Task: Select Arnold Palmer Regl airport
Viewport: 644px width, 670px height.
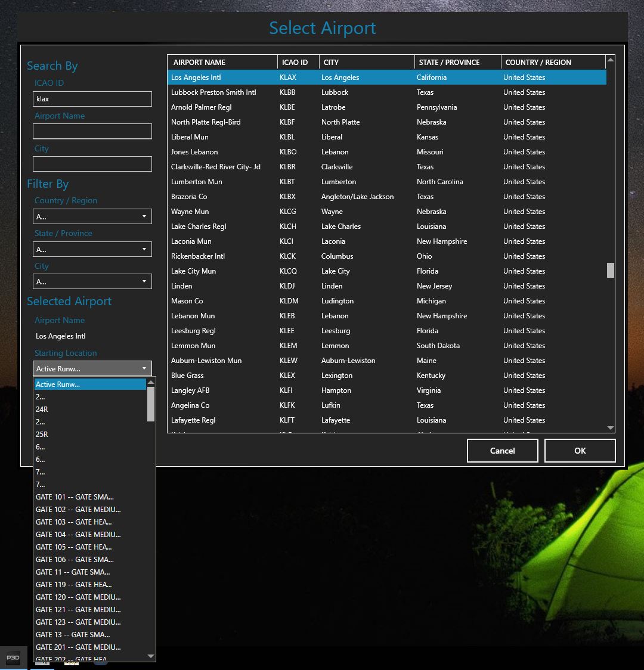Action: [387, 107]
